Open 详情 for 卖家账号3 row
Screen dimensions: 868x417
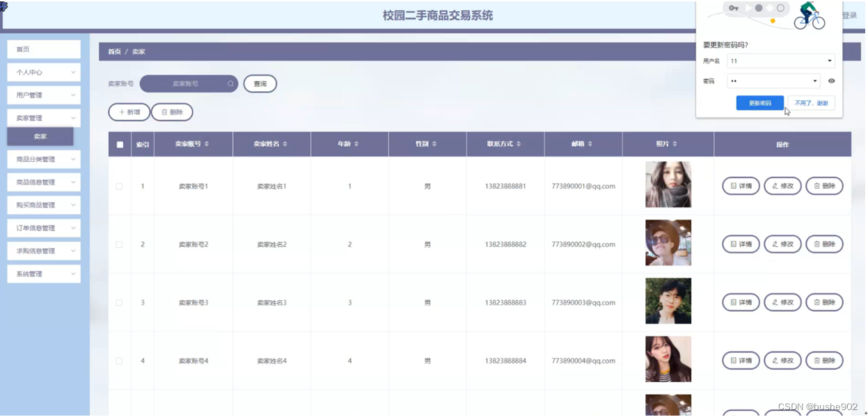tap(741, 302)
